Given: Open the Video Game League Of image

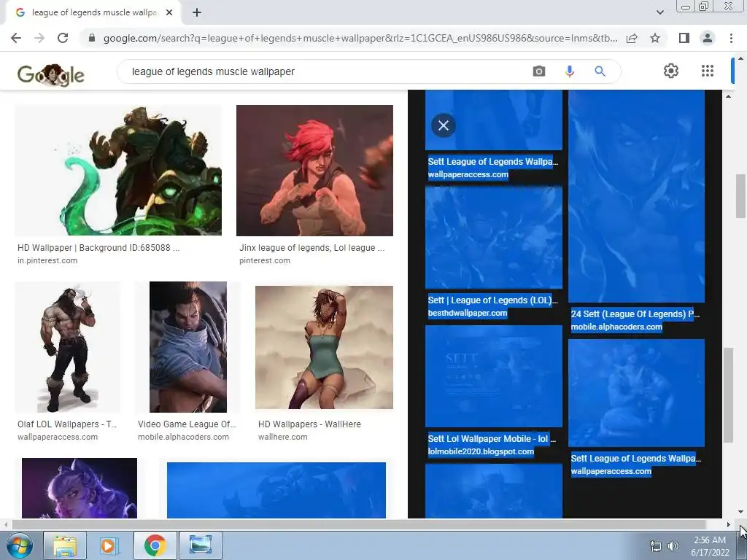Looking at the screenshot, I should coord(188,347).
